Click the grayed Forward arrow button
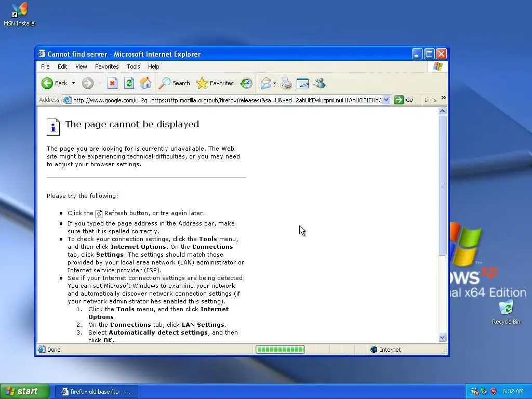 click(x=87, y=83)
